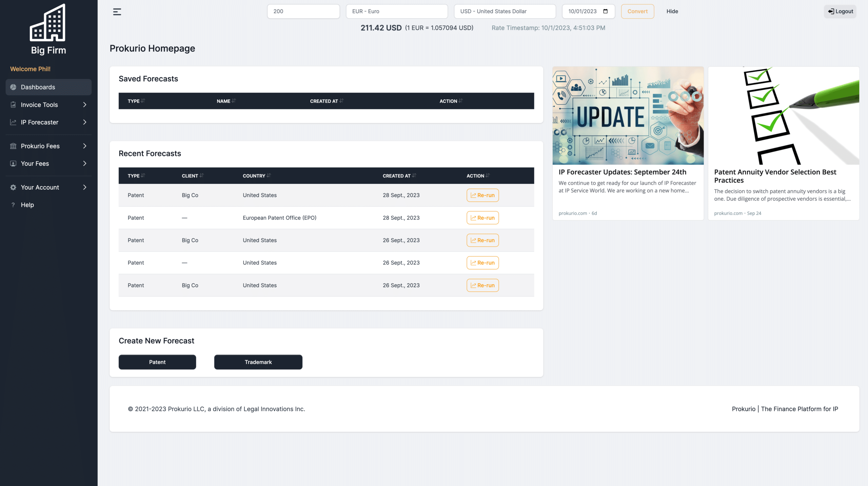Click the IP Forecaster chart icon
This screenshot has width=868, height=486.
[13, 122]
